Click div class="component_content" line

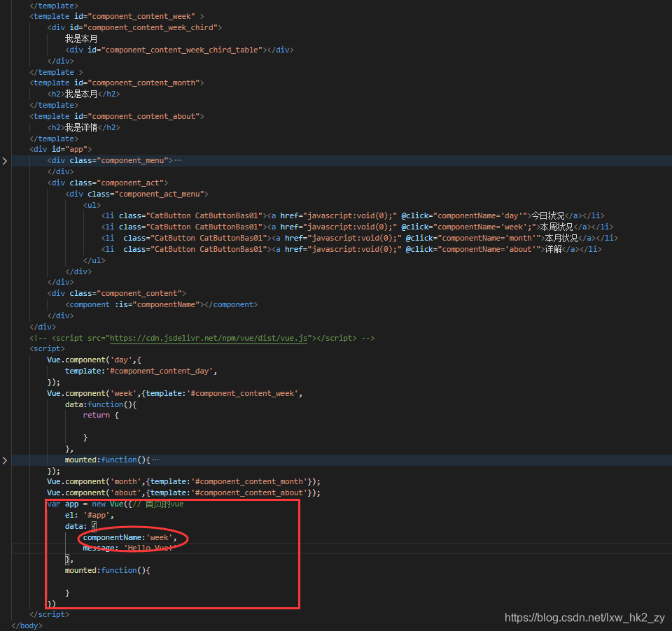tap(117, 293)
